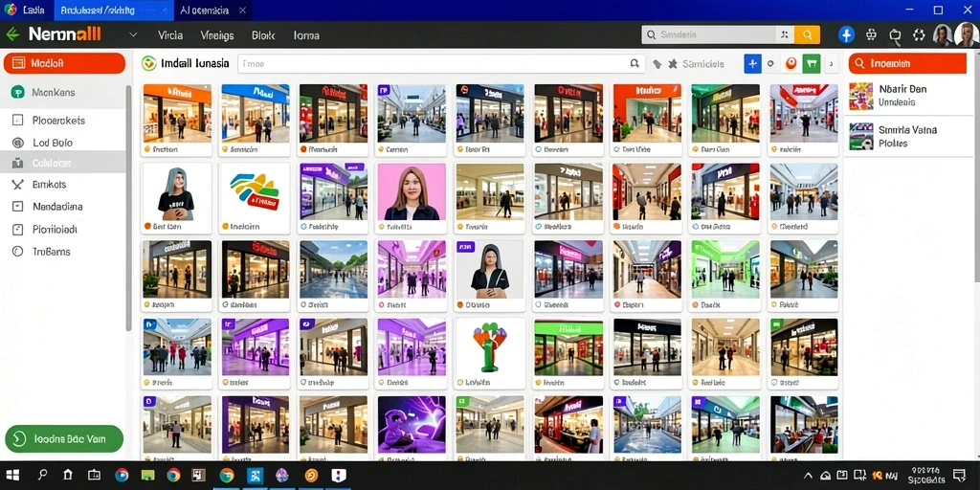Click the blue round plus icon in top bar
Screen dimensions: 980x490
pyautogui.click(x=847, y=35)
